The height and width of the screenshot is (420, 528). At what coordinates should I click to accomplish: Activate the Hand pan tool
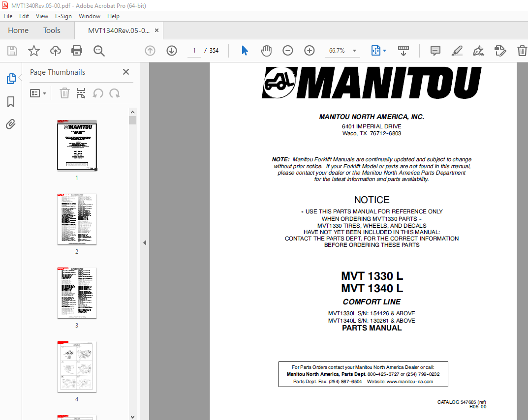click(x=266, y=51)
